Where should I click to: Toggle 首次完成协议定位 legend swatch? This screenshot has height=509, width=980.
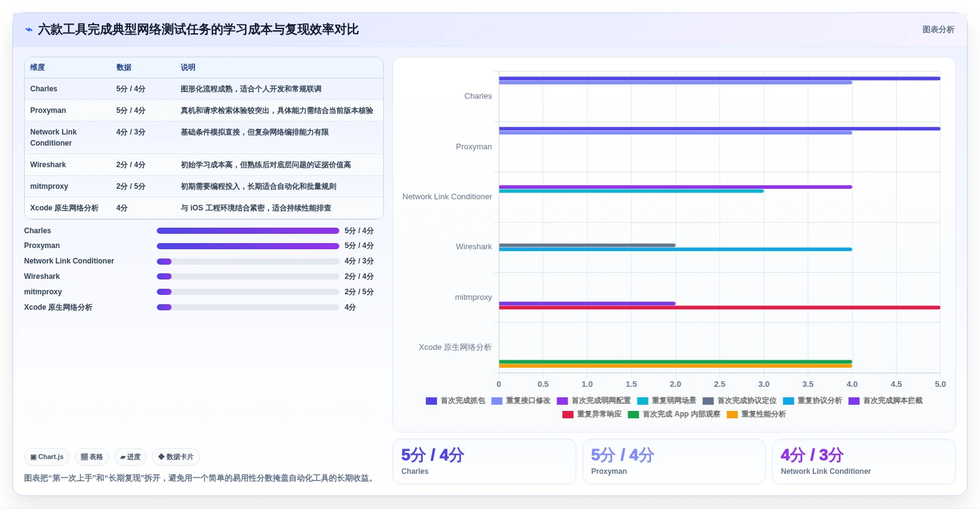(x=708, y=401)
